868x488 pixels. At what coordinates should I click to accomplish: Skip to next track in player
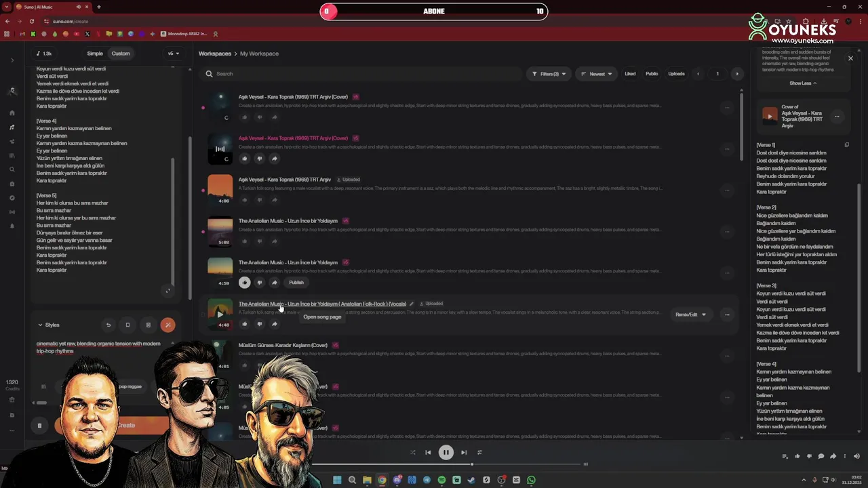(464, 453)
